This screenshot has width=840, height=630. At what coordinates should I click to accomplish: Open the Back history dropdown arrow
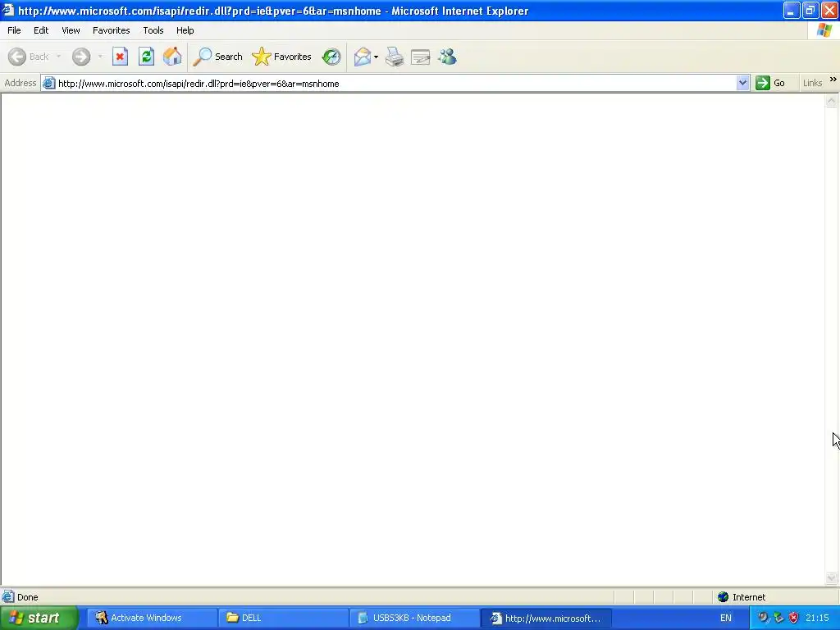pyautogui.click(x=58, y=57)
